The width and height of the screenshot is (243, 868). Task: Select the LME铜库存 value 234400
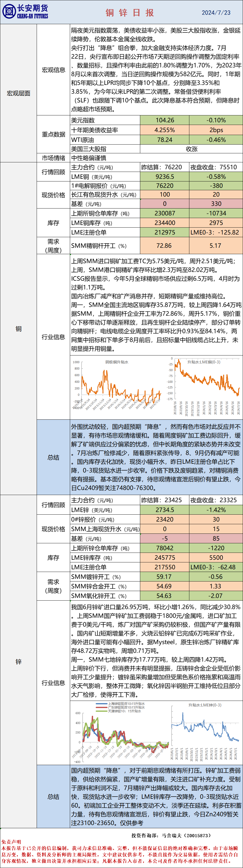pyautogui.click(x=165, y=223)
